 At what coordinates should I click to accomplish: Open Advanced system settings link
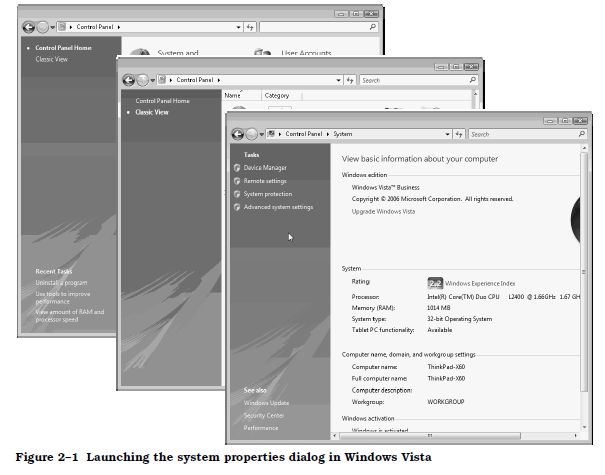[x=278, y=207]
